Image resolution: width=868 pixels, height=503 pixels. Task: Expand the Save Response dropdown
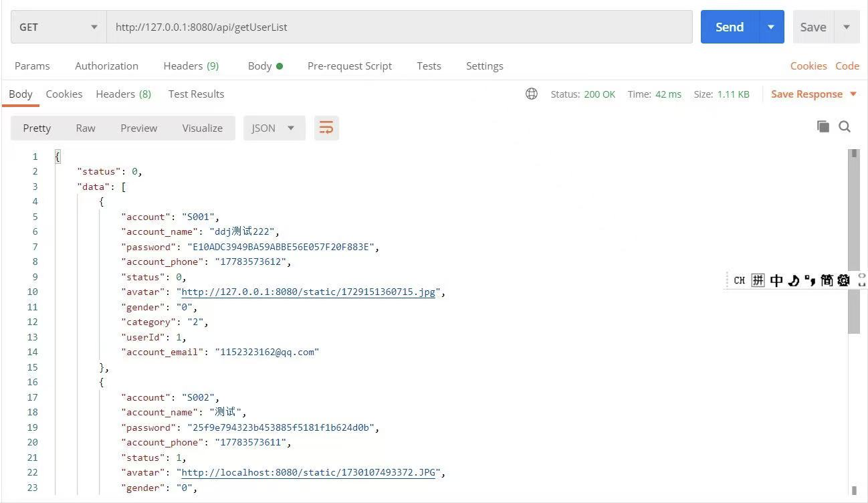[853, 94]
